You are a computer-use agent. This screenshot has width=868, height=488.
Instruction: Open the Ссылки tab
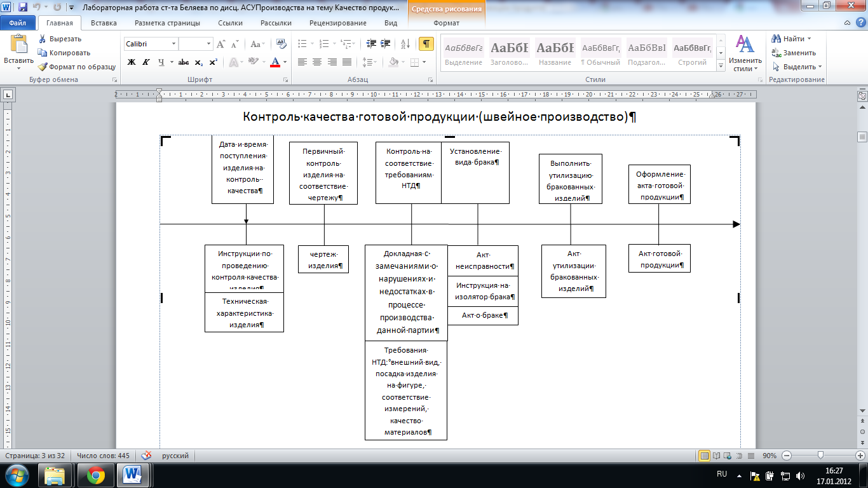pyautogui.click(x=230, y=23)
